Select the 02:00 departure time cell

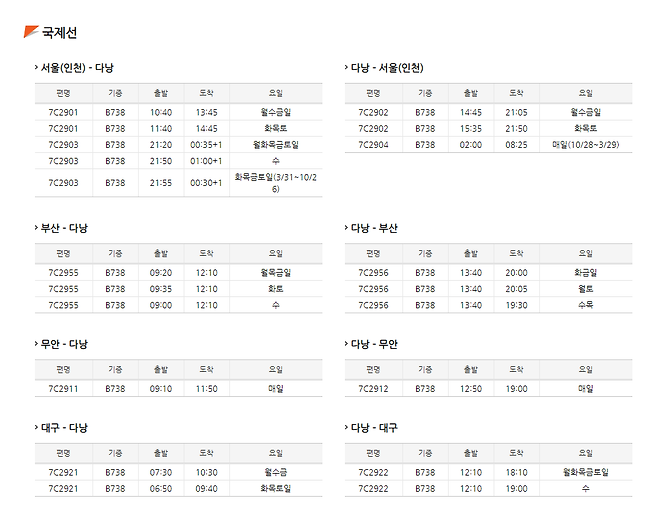click(x=471, y=144)
